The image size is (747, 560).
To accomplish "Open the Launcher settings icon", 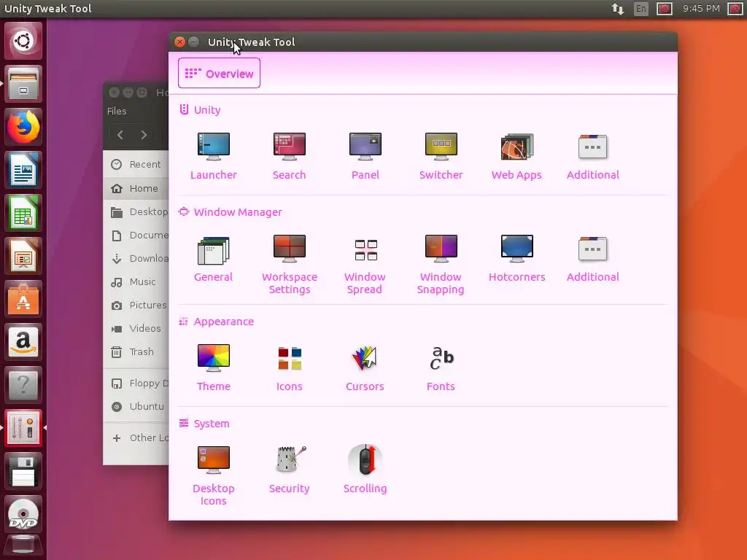I will tap(214, 156).
